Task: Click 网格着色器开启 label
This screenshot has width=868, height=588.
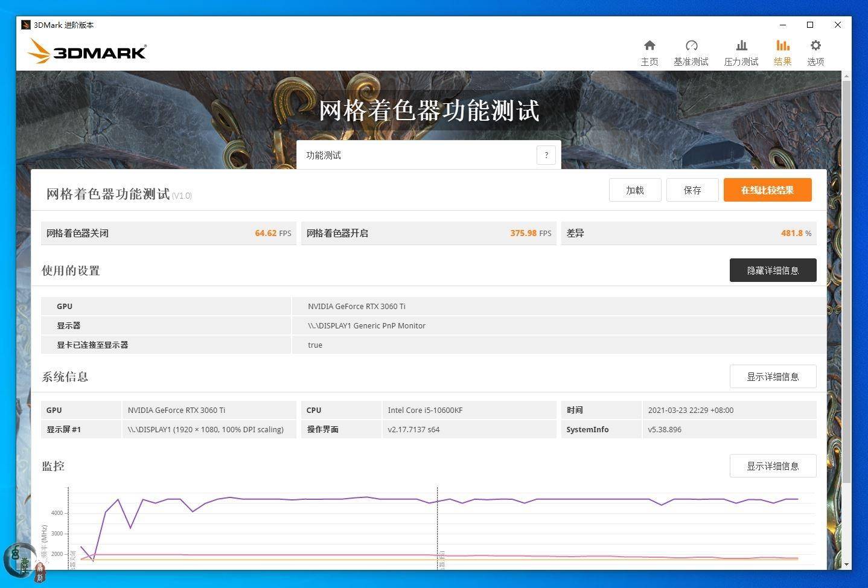Action: 337,233
